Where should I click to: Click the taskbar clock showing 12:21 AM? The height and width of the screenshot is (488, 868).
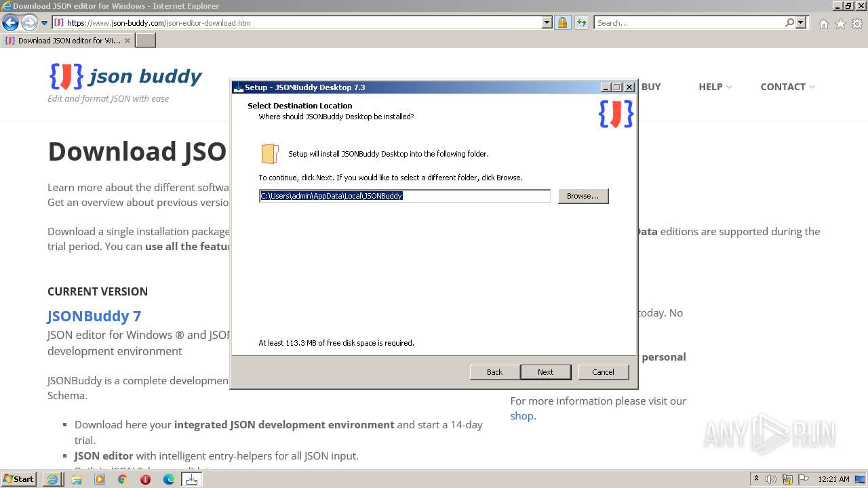click(834, 479)
